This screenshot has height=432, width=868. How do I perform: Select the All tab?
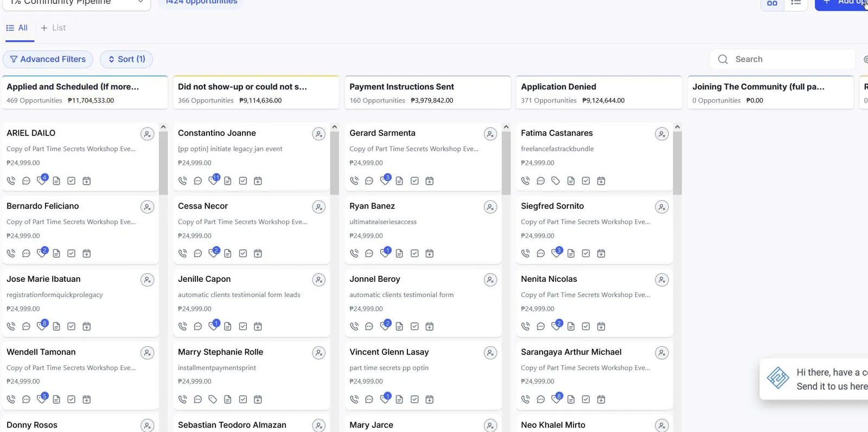pos(17,28)
